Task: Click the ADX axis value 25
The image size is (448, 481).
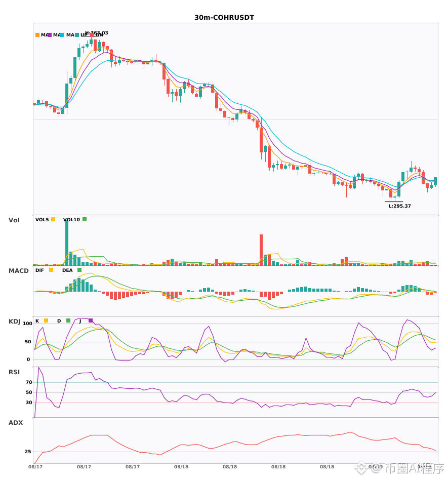Action: (x=28, y=451)
